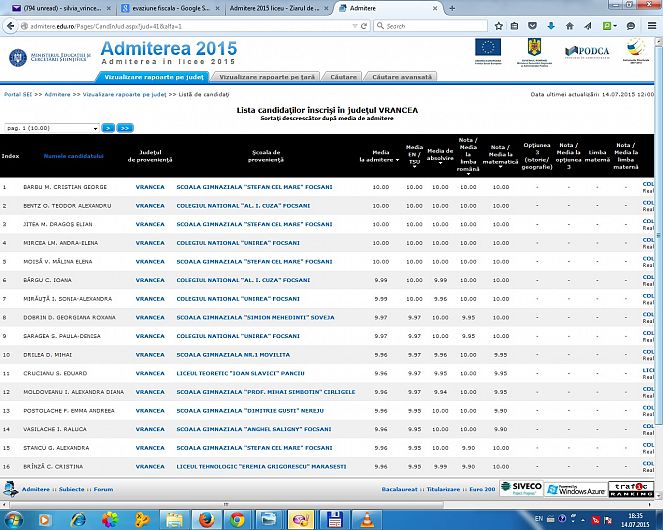Open Google Chrome from the taskbar
The image size is (663, 530).
tap(237, 520)
